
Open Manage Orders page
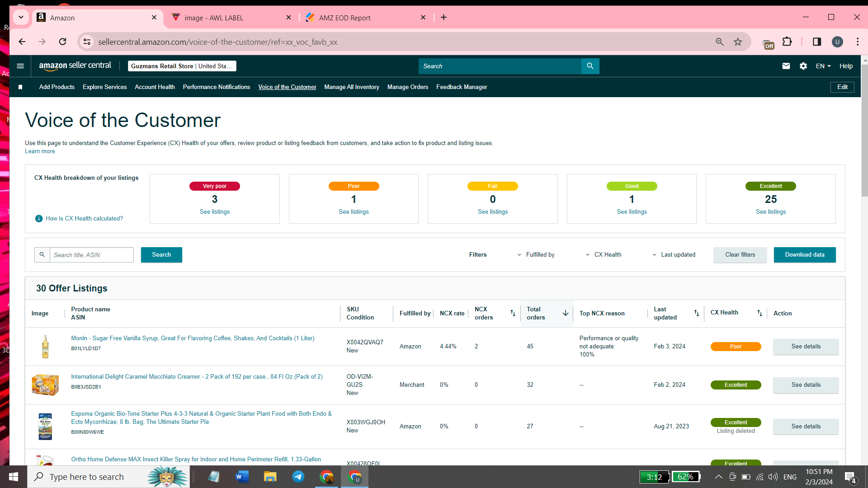click(x=408, y=87)
